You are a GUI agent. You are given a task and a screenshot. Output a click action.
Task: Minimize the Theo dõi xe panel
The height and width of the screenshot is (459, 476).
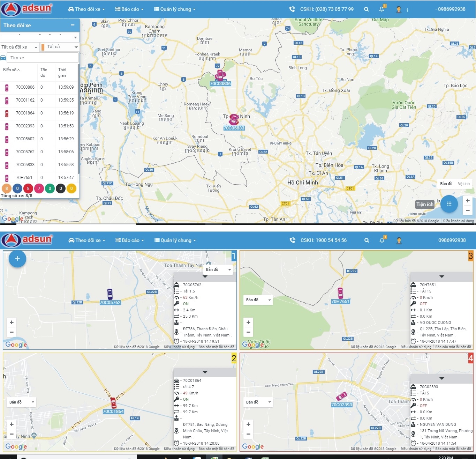73,25
